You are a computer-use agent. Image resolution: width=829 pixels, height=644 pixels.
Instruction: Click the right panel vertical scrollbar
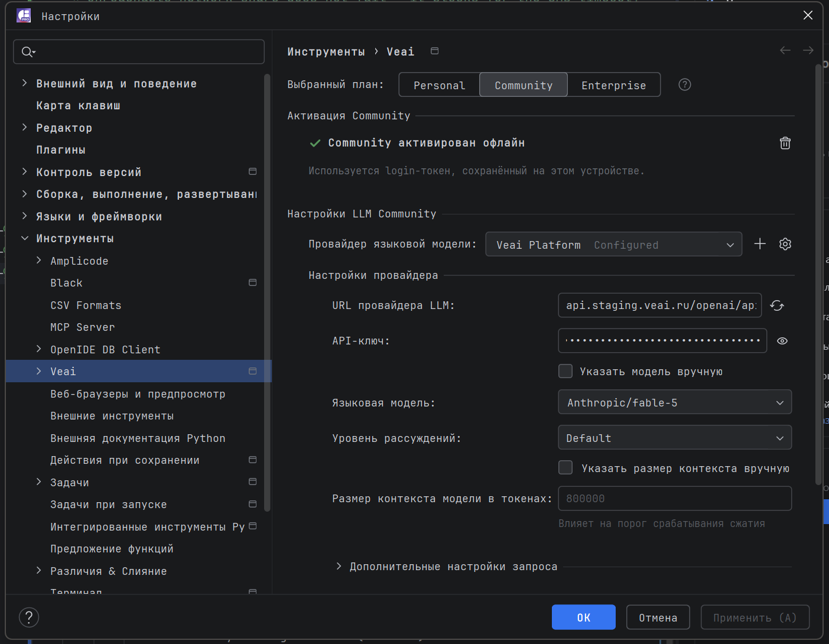pyautogui.click(x=818, y=275)
